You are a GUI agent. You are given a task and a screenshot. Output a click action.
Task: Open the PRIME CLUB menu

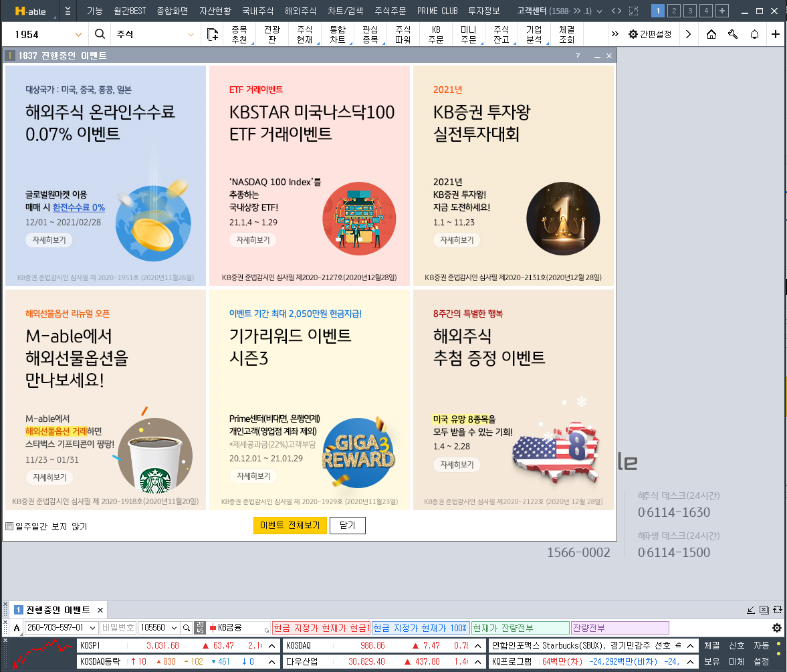437,11
